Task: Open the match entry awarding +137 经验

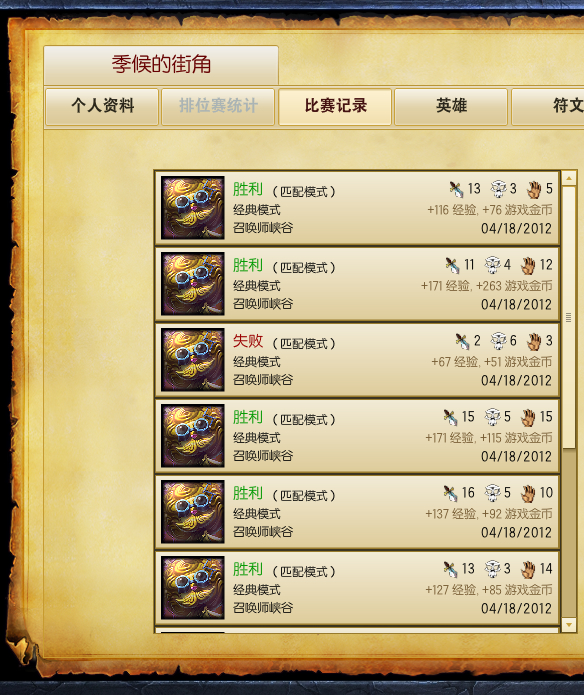Action: coord(358,512)
